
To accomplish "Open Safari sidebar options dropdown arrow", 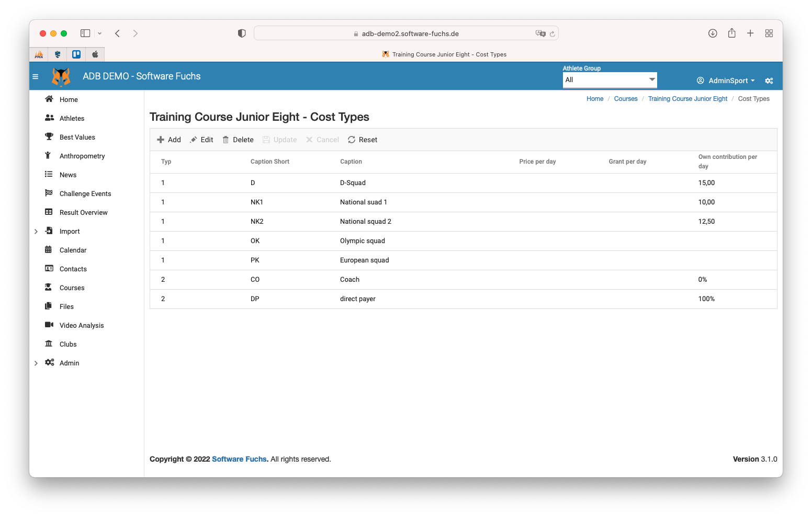I will [x=100, y=33].
